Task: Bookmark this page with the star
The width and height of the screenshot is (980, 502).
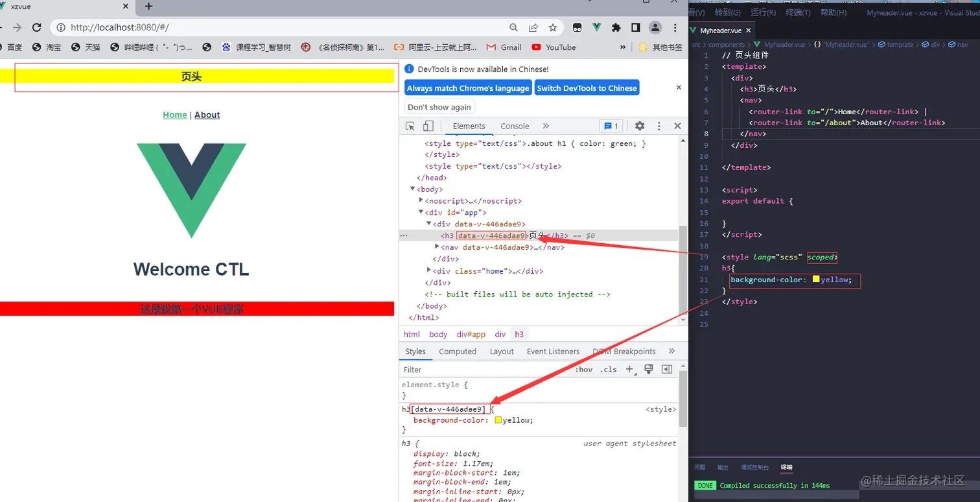Action: (552, 28)
